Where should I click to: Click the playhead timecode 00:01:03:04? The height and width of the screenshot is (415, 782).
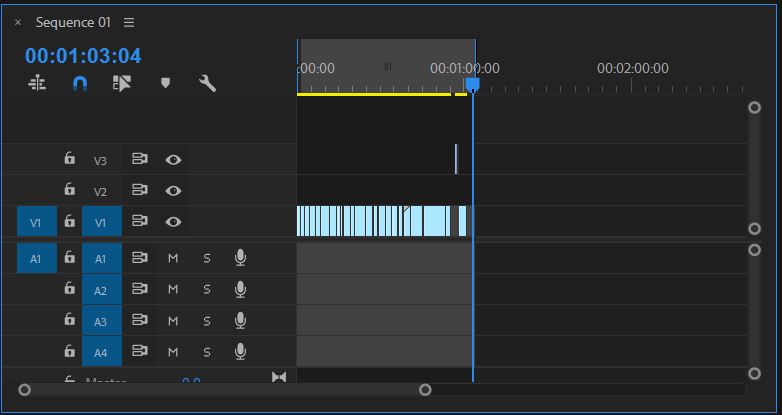pyautogui.click(x=83, y=55)
